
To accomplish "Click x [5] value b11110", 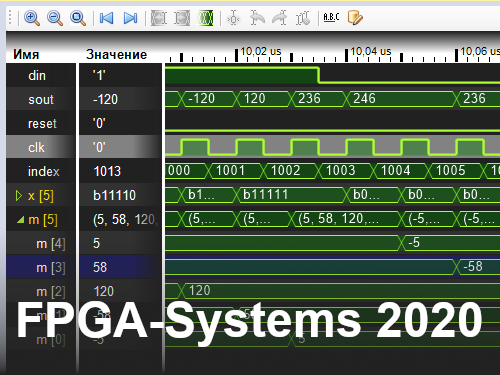I will (114, 195).
